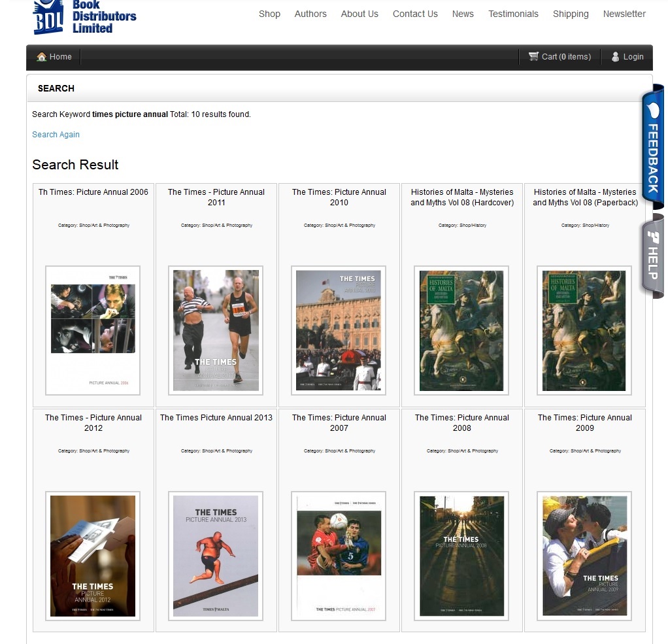View the Picture Annual 2009 cover thumbnail
Viewport: 668px width, 644px height.
click(584, 556)
